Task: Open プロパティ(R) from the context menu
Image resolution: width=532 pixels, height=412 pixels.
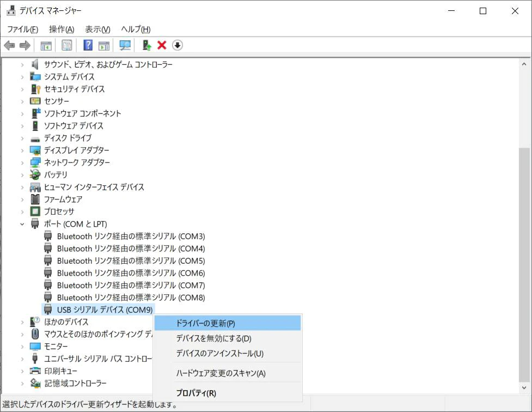Action: tap(227, 393)
